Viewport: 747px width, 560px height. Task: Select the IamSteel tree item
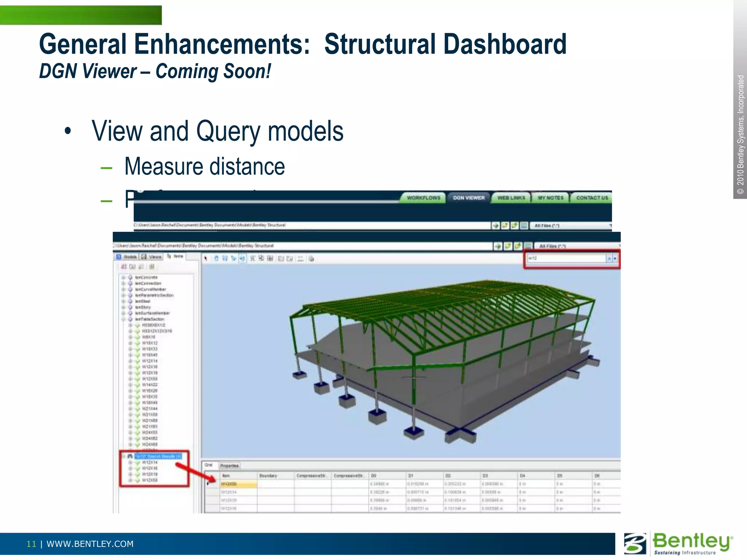(143, 301)
